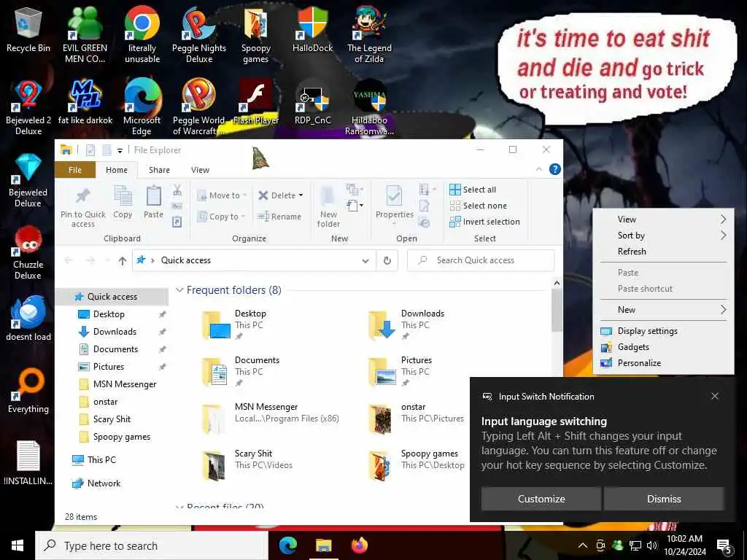Image resolution: width=747 pixels, height=560 pixels.
Task: Expand the address bar history dropdown
Action: 365,260
